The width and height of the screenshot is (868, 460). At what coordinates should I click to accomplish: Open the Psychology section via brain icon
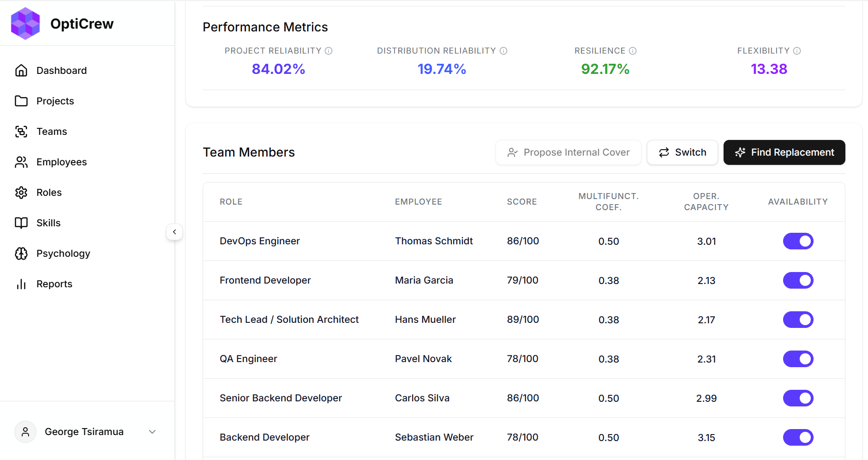tap(21, 253)
